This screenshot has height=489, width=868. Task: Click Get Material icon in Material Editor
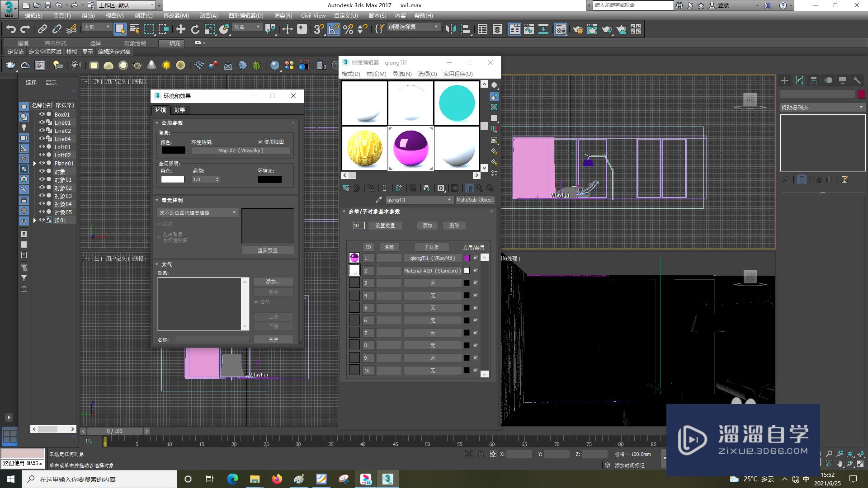point(346,188)
